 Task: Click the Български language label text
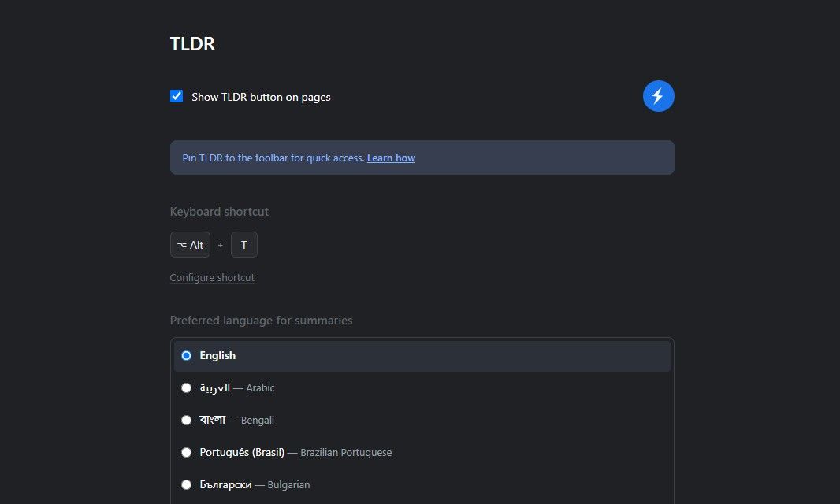click(x=225, y=485)
